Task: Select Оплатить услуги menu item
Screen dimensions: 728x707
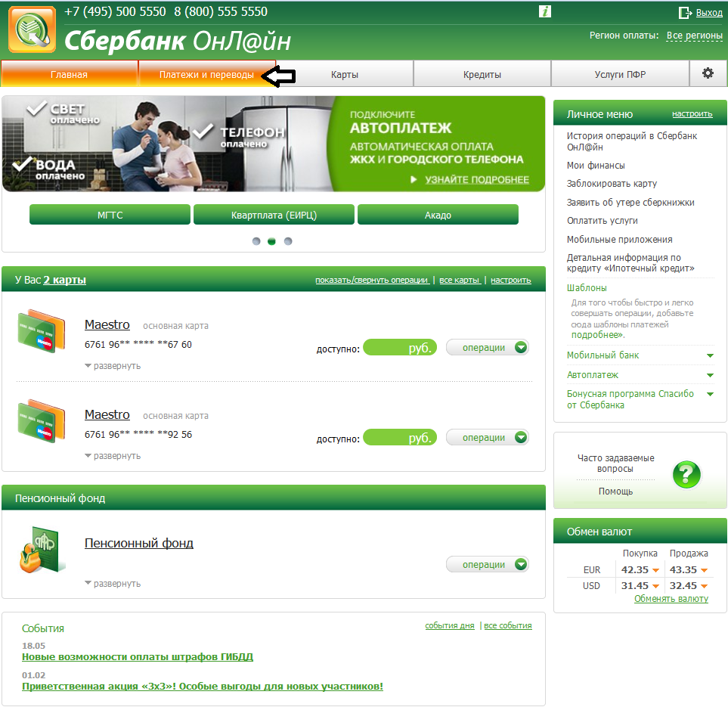Action: [x=603, y=221]
